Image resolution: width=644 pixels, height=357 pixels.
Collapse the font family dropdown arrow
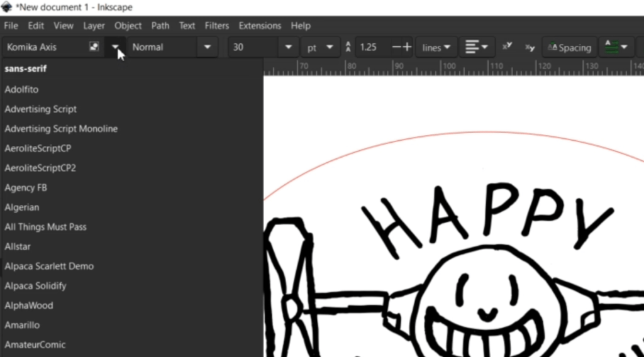point(115,47)
